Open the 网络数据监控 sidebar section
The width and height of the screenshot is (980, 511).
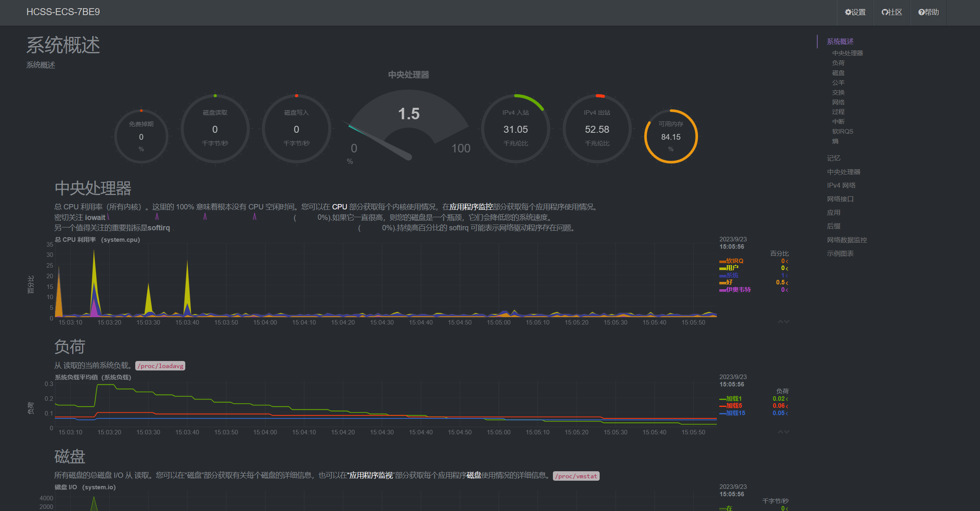coord(847,240)
